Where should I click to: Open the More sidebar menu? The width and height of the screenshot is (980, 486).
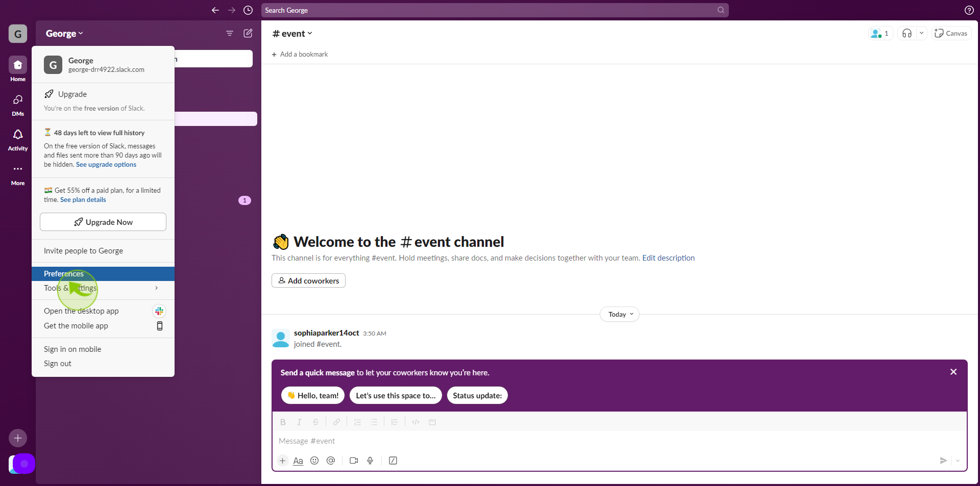[x=18, y=174]
